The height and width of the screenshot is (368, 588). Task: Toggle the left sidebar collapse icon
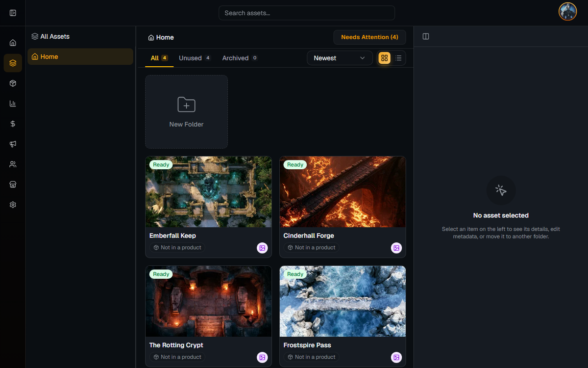click(x=13, y=13)
